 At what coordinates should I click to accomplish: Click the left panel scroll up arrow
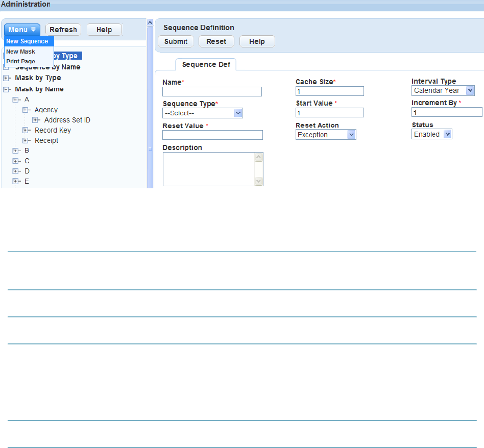tap(150, 22)
